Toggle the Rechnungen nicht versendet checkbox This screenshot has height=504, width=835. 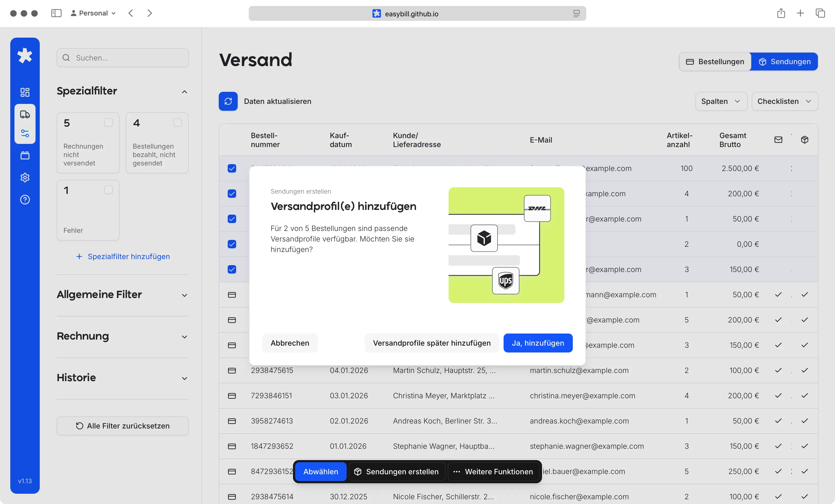[x=108, y=122]
